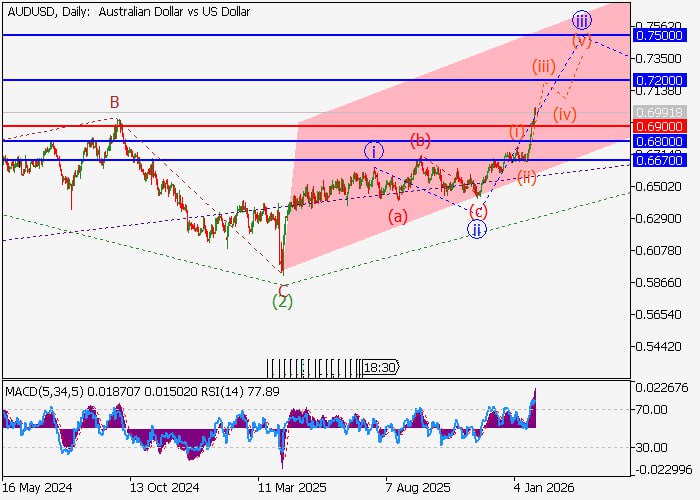The image size is (700, 500).
Task: Select the green (2) wave label
Action: [283, 301]
